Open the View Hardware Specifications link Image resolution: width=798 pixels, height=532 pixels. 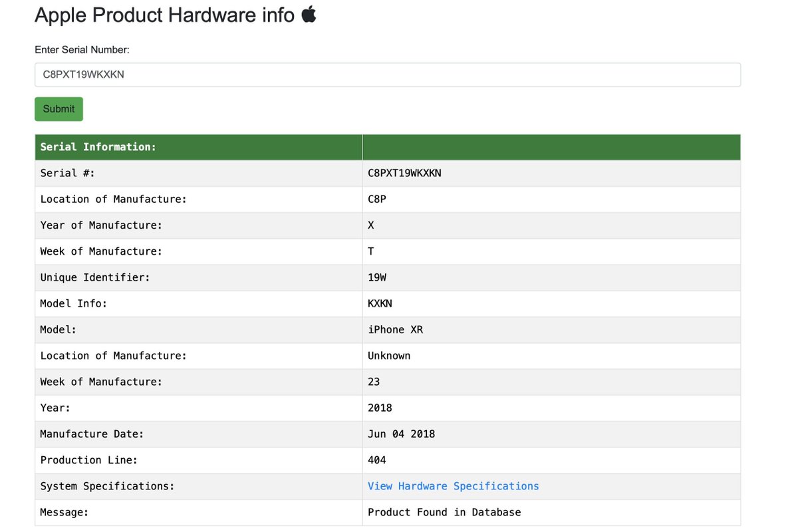click(453, 486)
